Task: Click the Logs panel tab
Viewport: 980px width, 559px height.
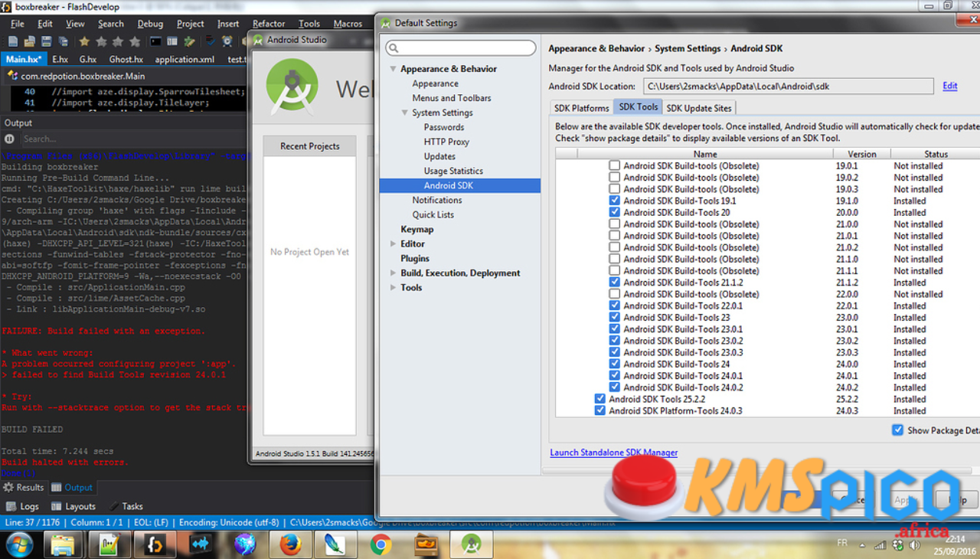Action: (22, 506)
